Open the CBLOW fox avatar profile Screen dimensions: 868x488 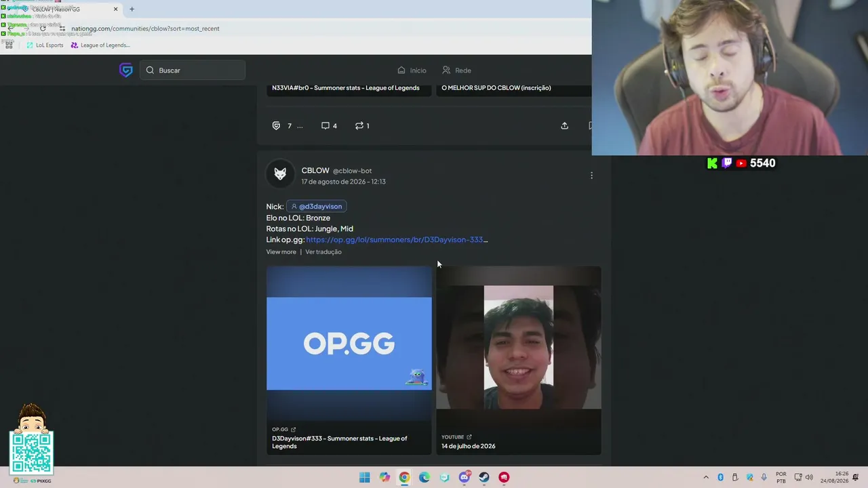click(x=280, y=174)
